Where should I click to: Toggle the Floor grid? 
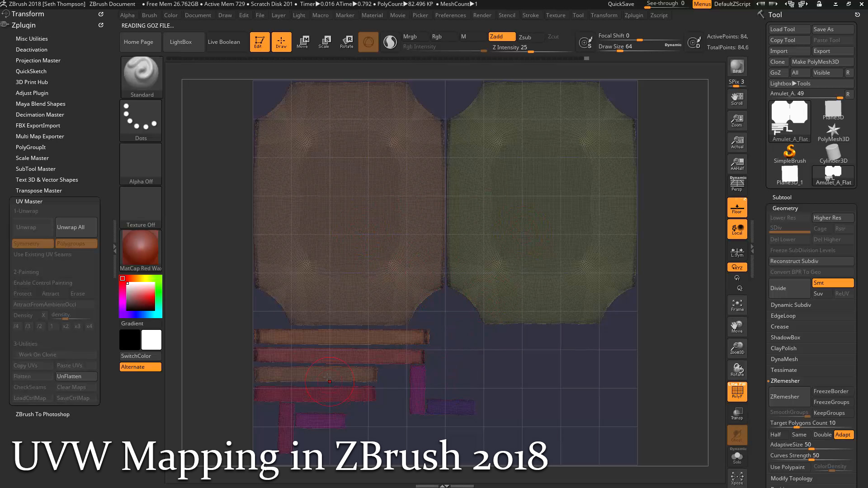[737, 207]
